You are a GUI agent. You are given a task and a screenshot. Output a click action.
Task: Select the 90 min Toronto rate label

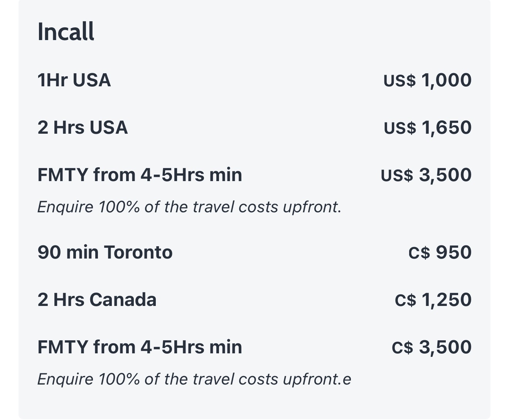click(x=105, y=252)
